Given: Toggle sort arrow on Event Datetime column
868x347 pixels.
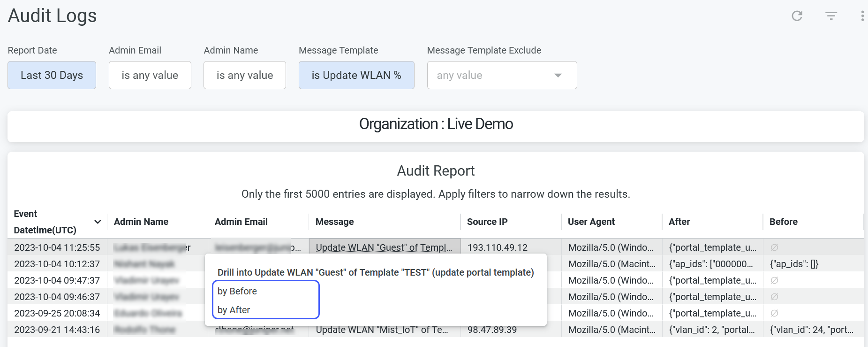Looking at the screenshot, I should point(98,222).
